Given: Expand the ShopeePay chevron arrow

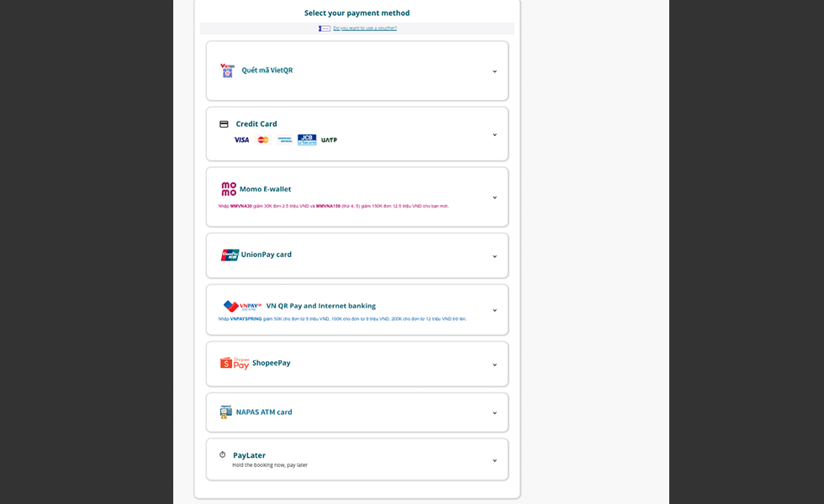Looking at the screenshot, I should (x=494, y=365).
